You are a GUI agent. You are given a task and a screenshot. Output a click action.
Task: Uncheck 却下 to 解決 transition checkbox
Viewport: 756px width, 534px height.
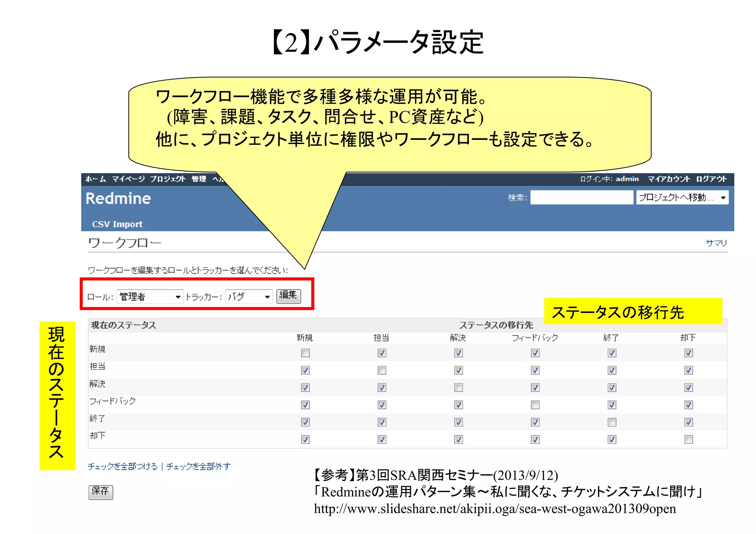point(458,440)
